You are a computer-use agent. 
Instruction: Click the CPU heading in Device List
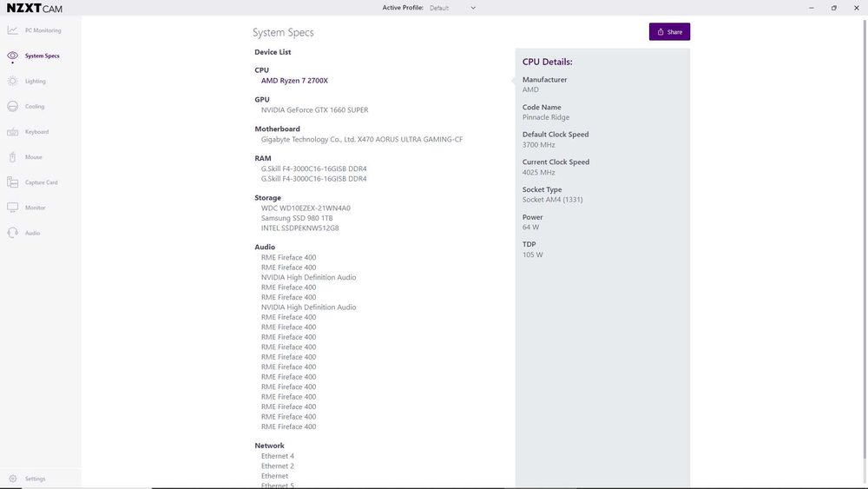coord(262,69)
